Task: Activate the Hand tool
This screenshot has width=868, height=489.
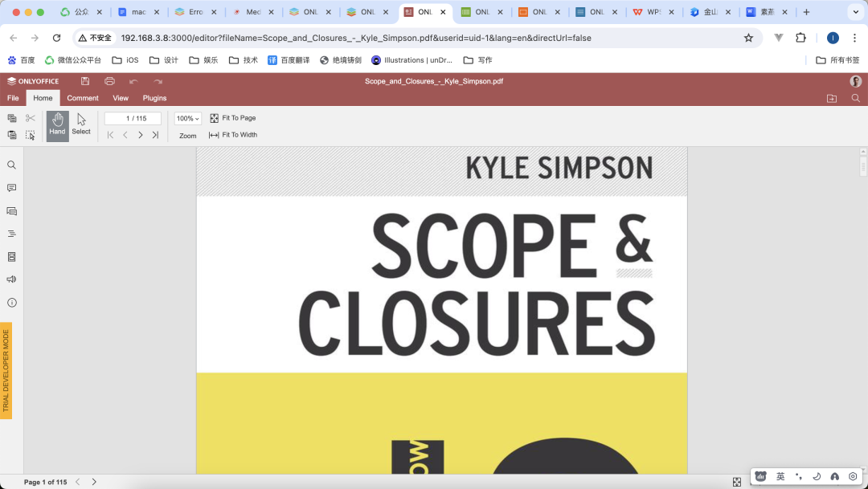Action: (x=58, y=126)
